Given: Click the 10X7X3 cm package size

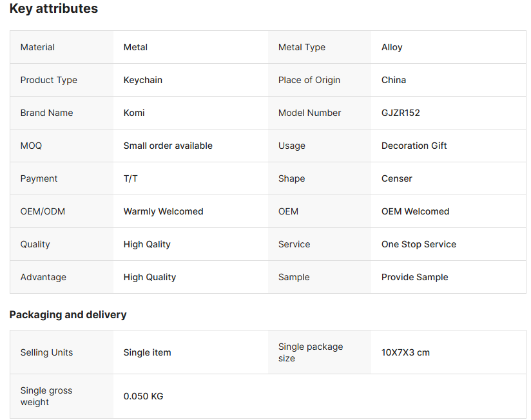Looking at the screenshot, I should pyautogui.click(x=405, y=352).
